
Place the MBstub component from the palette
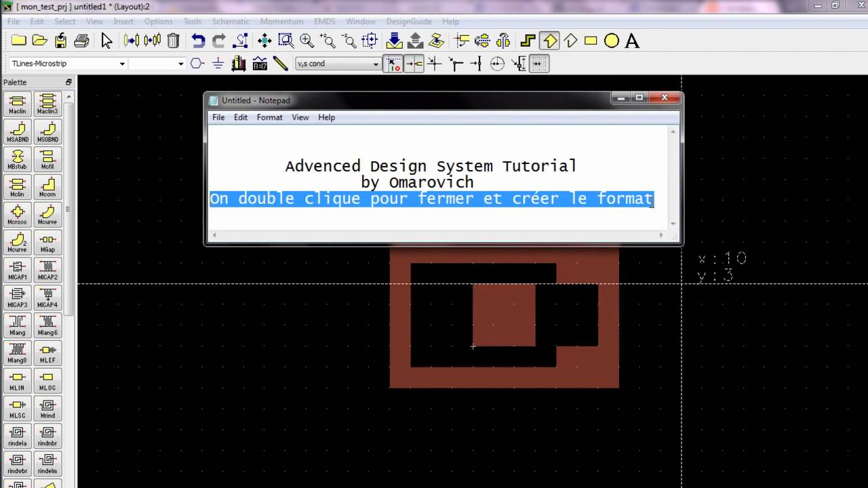17,160
